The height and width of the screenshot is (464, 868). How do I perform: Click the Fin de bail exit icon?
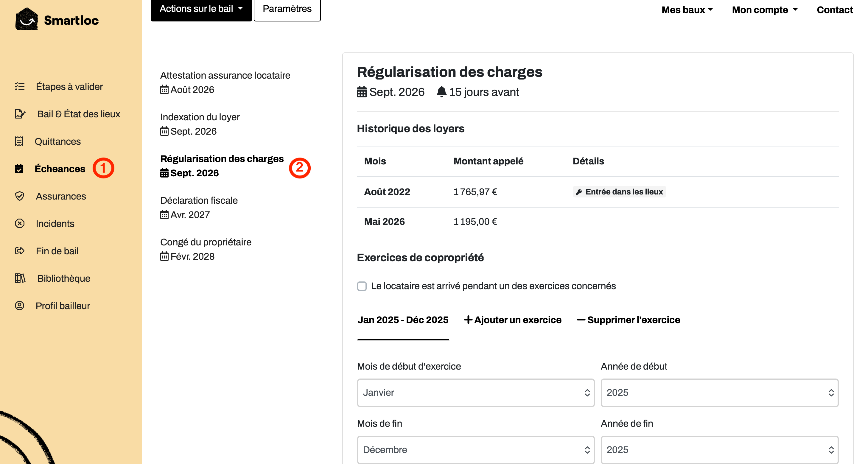pos(20,251)
